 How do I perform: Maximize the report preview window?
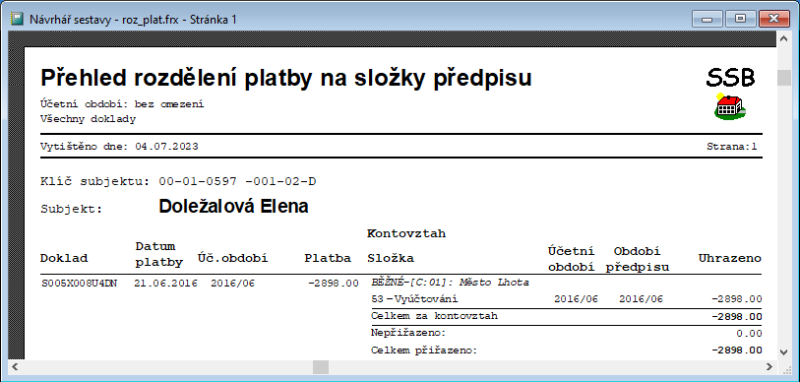coord(740,19)
